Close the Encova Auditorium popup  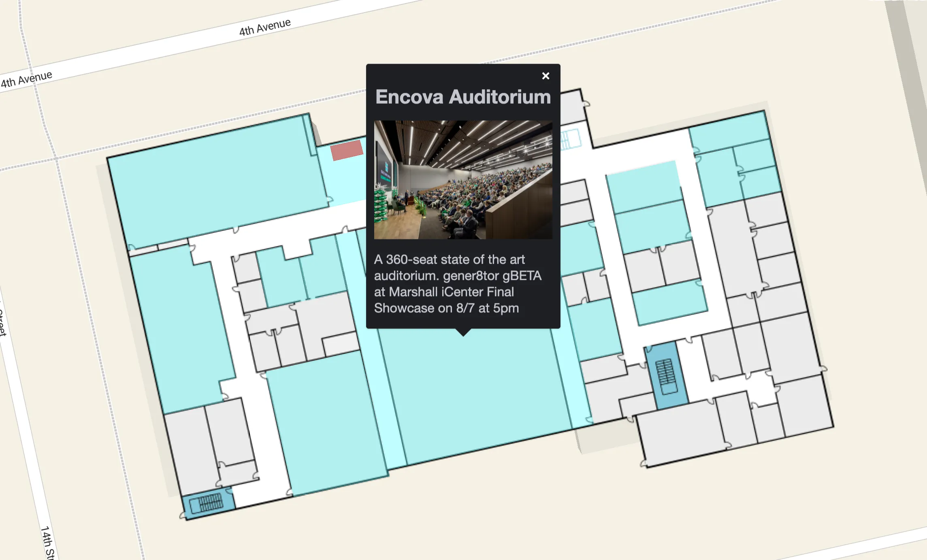[546, 76]
